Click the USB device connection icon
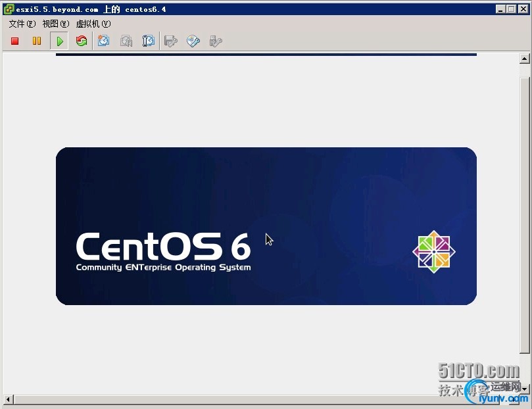This screenshot has height=409, width=532. pos(216,41)
